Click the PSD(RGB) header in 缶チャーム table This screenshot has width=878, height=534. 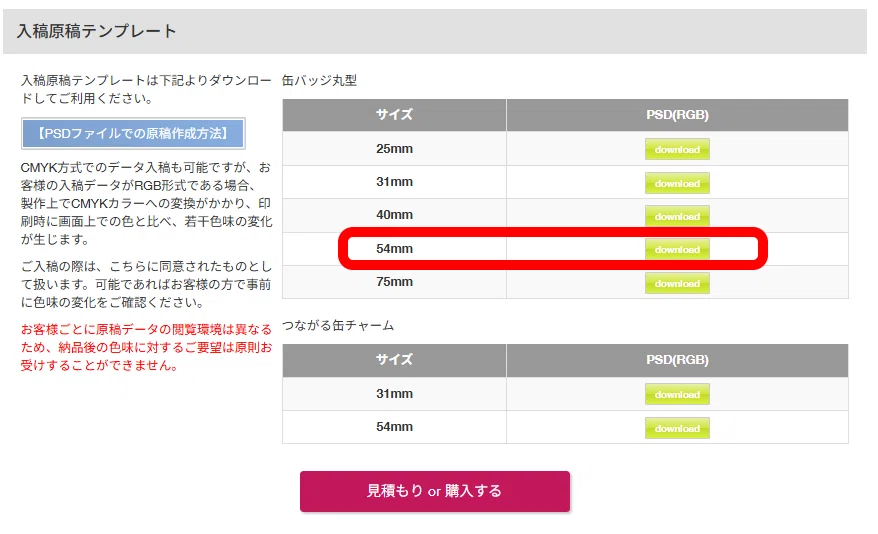[677, 360]
